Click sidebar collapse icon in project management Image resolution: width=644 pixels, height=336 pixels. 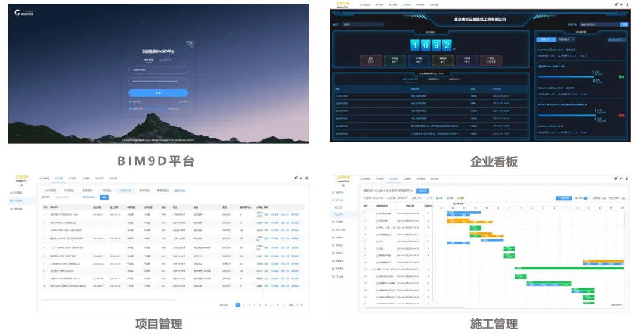(22, 185)
